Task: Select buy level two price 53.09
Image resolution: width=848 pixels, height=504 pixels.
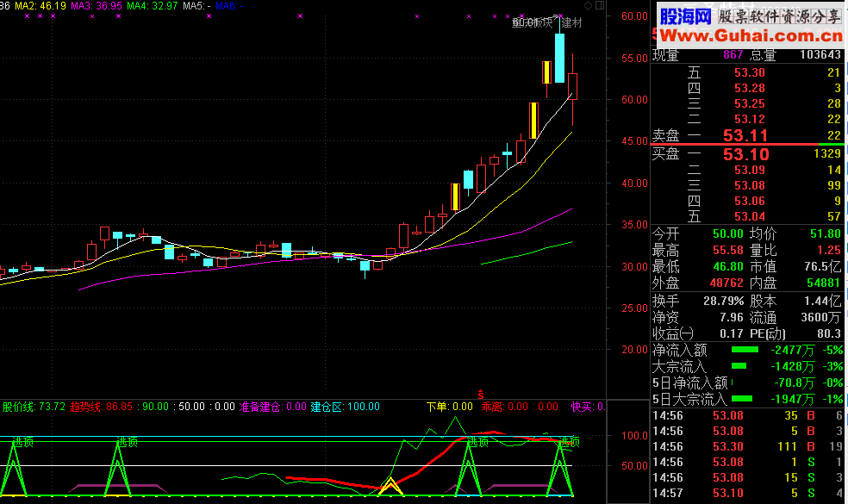Action: pos(750,170)
